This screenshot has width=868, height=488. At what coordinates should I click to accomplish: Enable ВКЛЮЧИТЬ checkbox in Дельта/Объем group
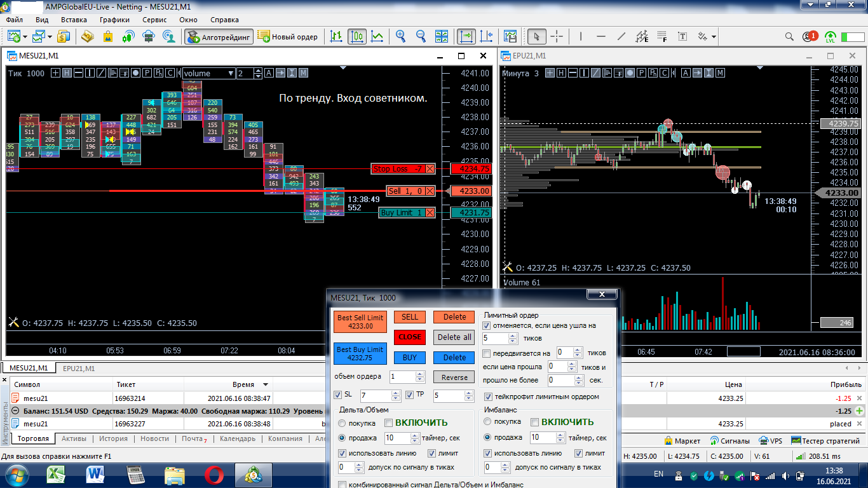pos(388,423)
